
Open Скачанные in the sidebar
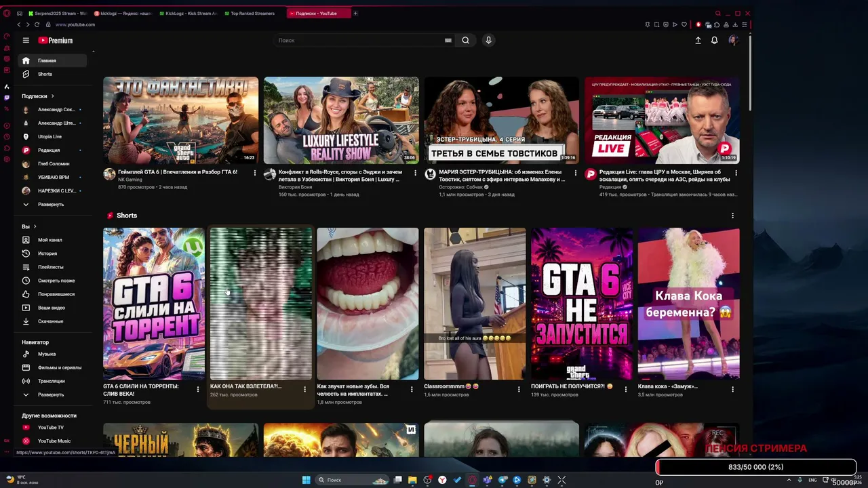pyautogui.click(x=52, y=321)
